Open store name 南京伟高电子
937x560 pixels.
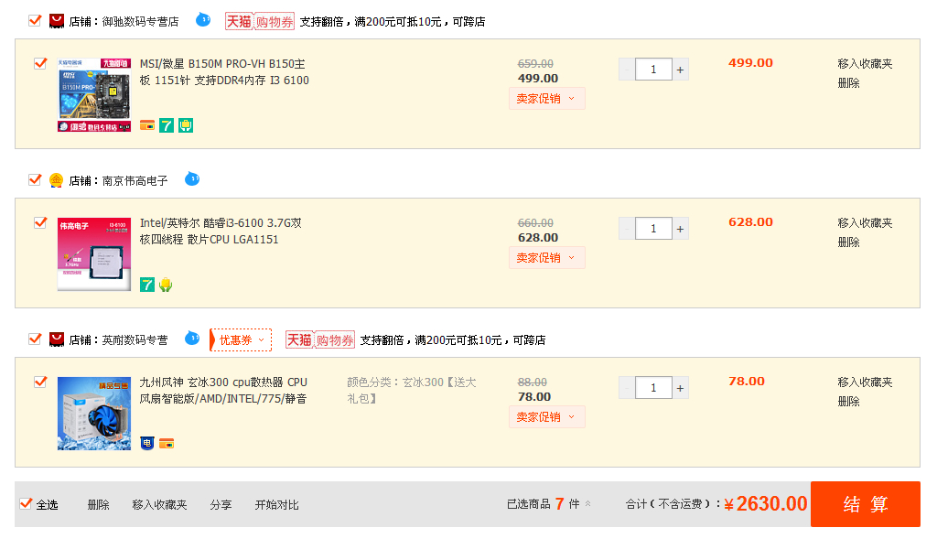135,180
